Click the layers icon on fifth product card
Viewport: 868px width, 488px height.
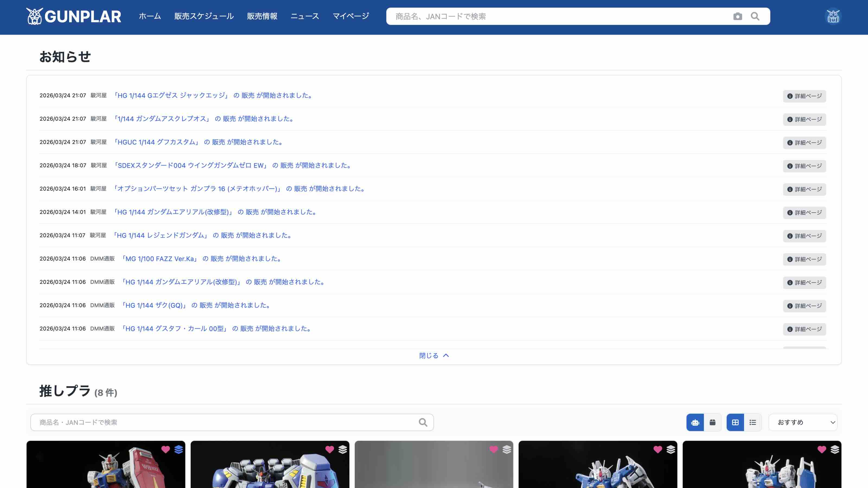tap(835, 449)
